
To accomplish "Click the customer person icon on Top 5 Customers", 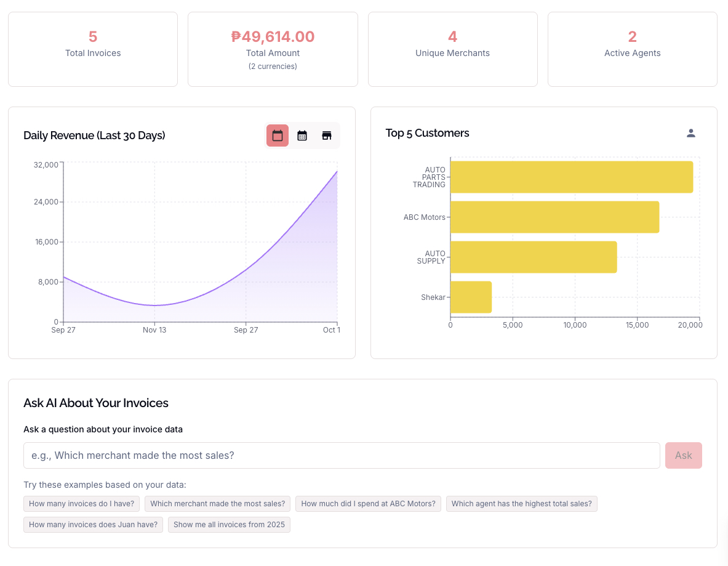I will click(691, 132).
